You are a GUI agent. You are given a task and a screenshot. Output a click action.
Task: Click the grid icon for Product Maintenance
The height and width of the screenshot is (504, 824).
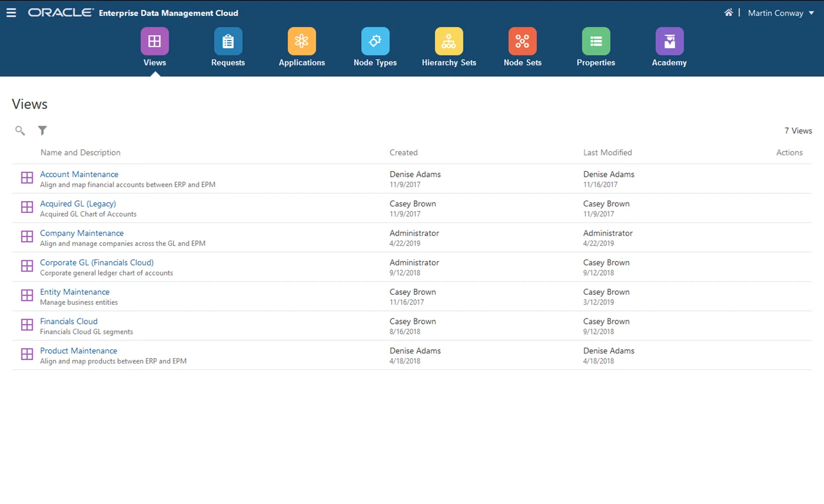coord(27,354)
